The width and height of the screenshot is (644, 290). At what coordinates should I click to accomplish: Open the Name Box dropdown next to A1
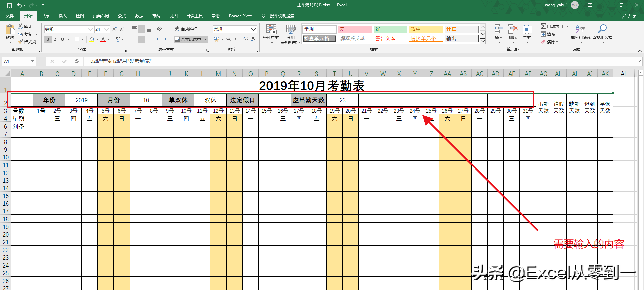tap(33, 61)
